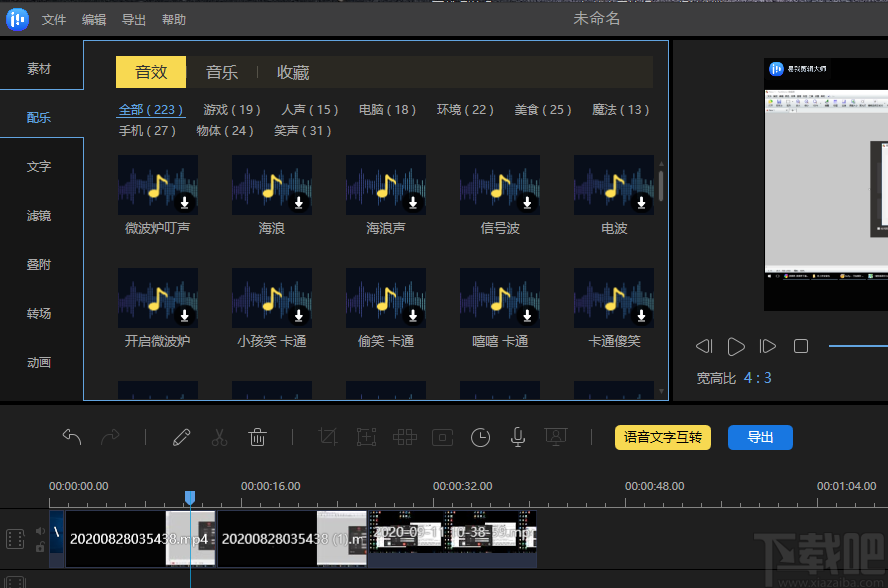Toggle the video track lock icon
This screenshot has width=888, height=588.
40,547
